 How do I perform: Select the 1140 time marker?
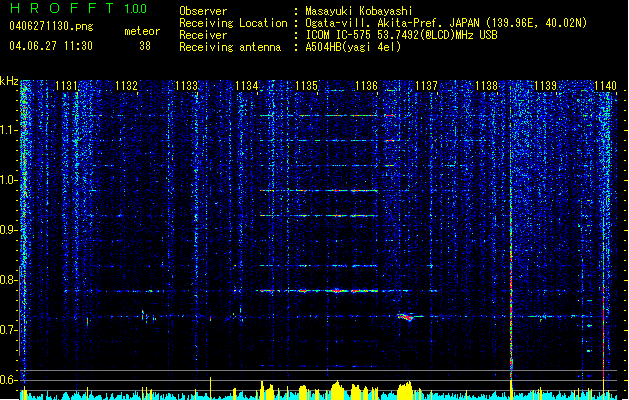(x=605, y=86)
